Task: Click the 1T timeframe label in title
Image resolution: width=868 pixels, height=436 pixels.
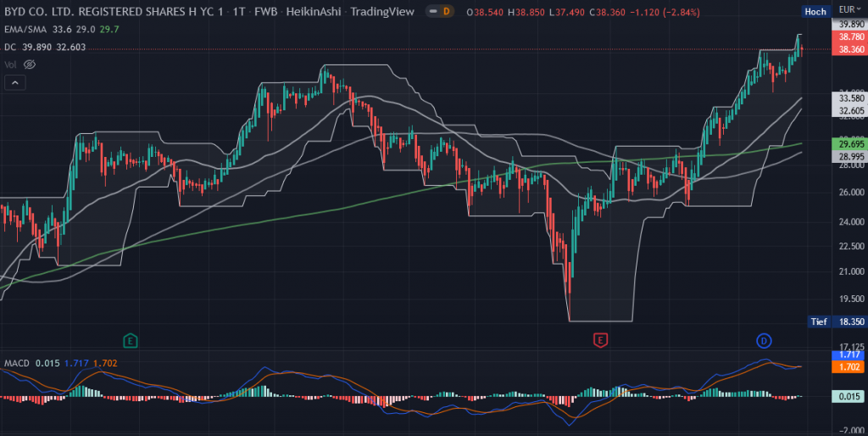Action: tap(238, 12)
